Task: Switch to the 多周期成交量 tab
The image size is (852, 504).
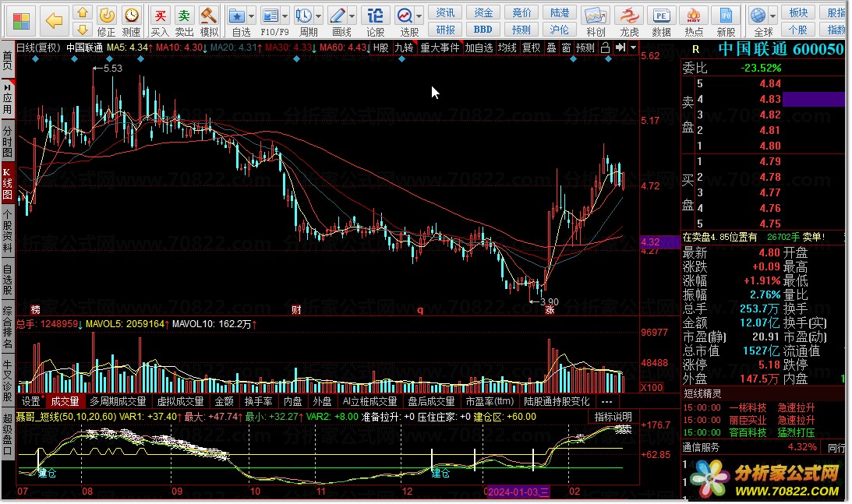Action: [x=118, y=401]
